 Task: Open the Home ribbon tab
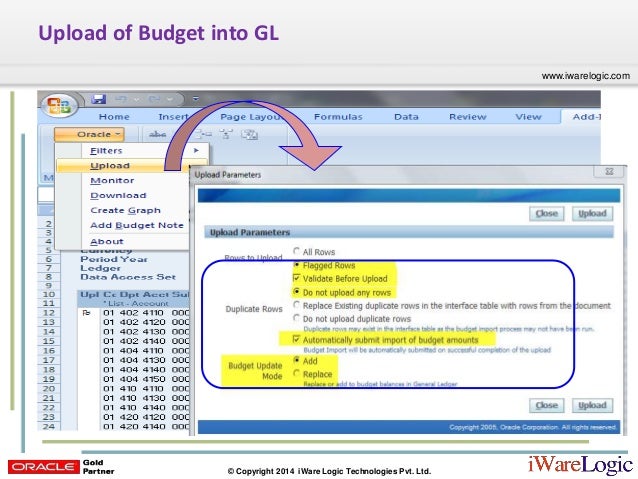click(x=114, y=117)
